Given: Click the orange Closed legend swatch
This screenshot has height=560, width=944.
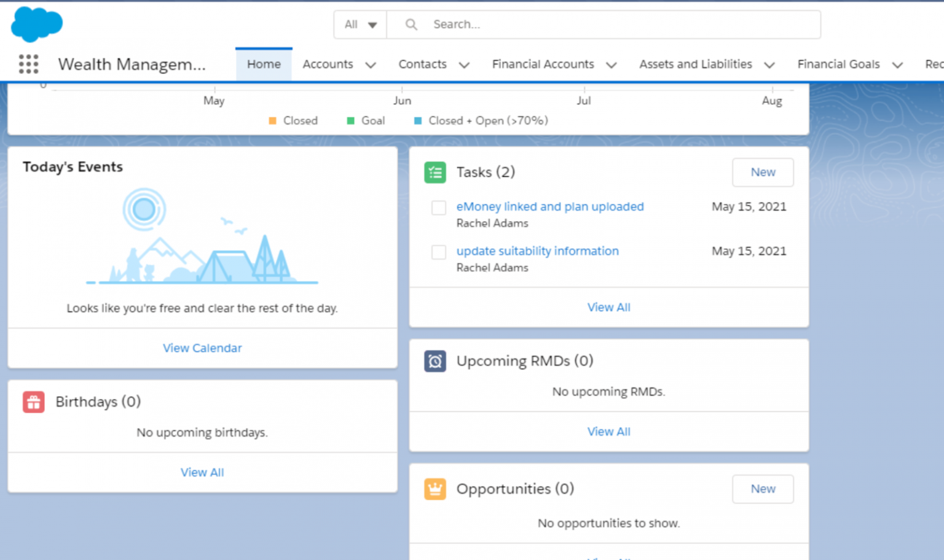Looking at the screenshot, I should (x=273, y=120).
